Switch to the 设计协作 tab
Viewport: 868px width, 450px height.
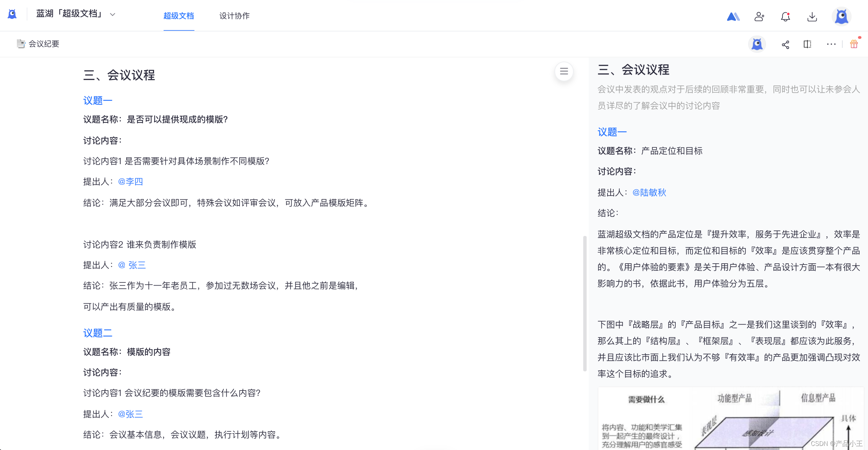pos(234,16)
